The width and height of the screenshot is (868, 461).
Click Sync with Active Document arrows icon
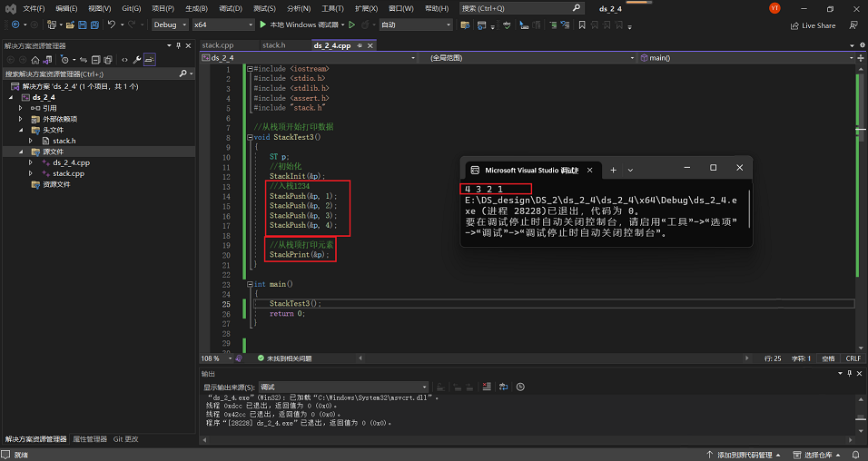(84, 60)
